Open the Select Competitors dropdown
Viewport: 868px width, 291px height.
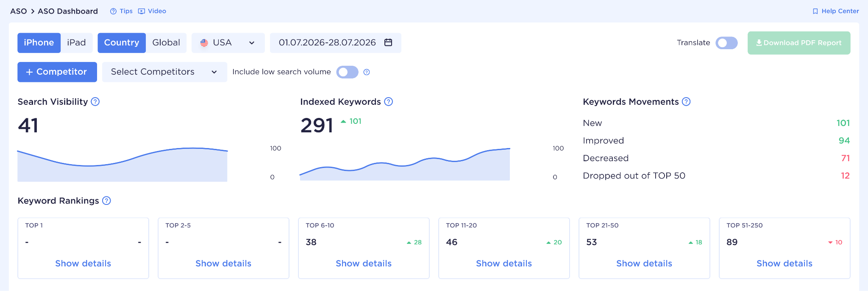coord(164,72)
